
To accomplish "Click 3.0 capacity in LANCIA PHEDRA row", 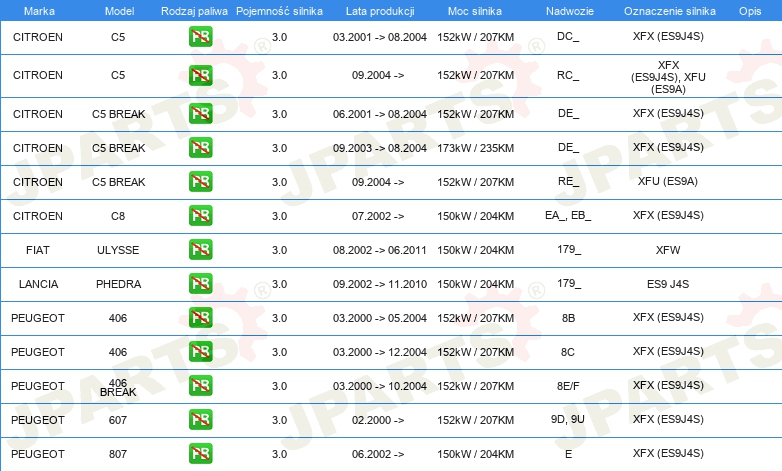I will coord(279,284).
